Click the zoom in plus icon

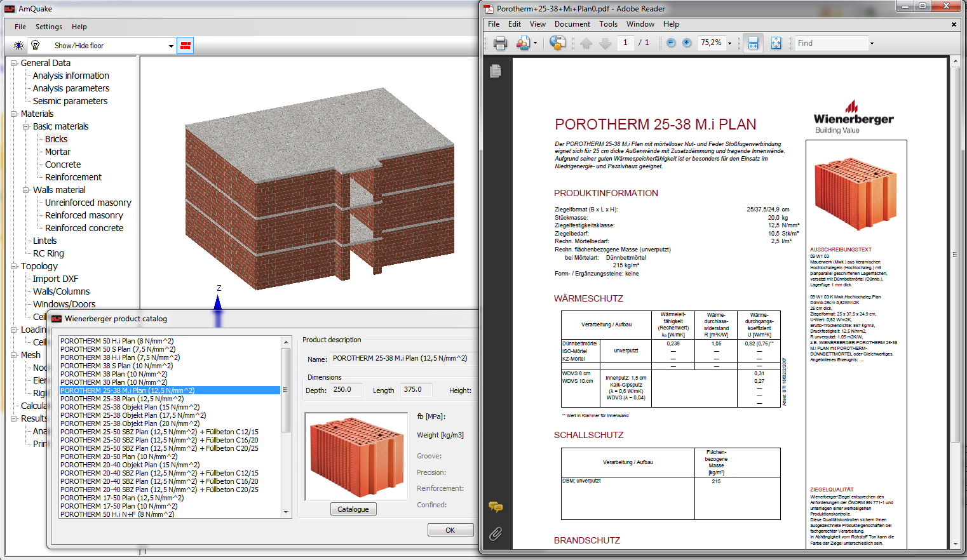pos(687,43)
